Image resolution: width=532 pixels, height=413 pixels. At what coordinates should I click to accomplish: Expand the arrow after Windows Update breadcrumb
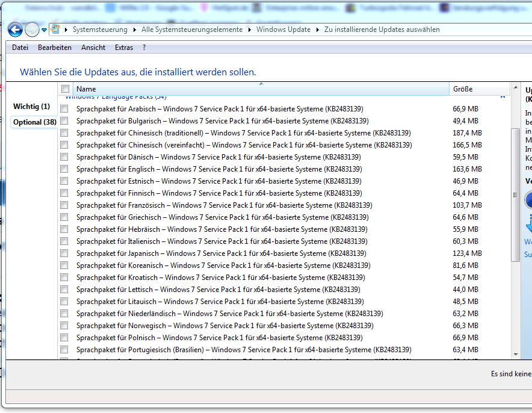click(x=318, y=30)
